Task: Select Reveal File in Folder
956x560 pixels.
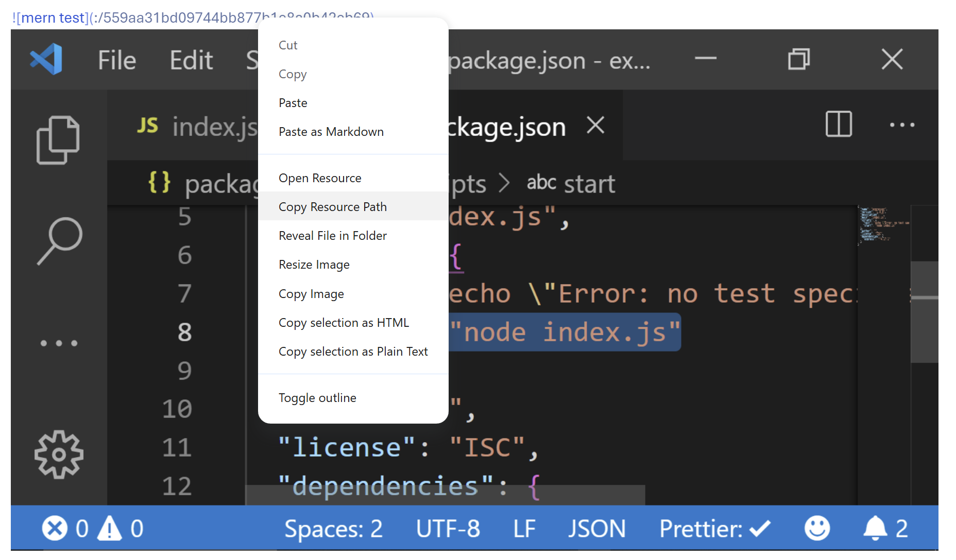Action: point(353,236)
